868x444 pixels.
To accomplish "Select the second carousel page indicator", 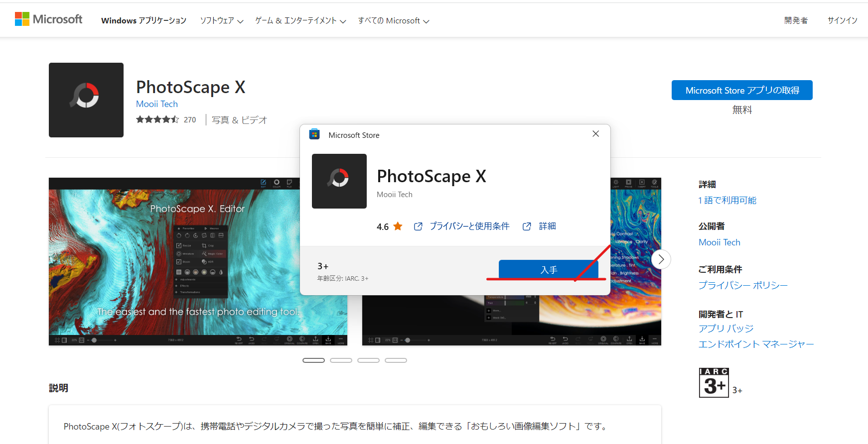I will pyautogui.click(x=341, y=360).
